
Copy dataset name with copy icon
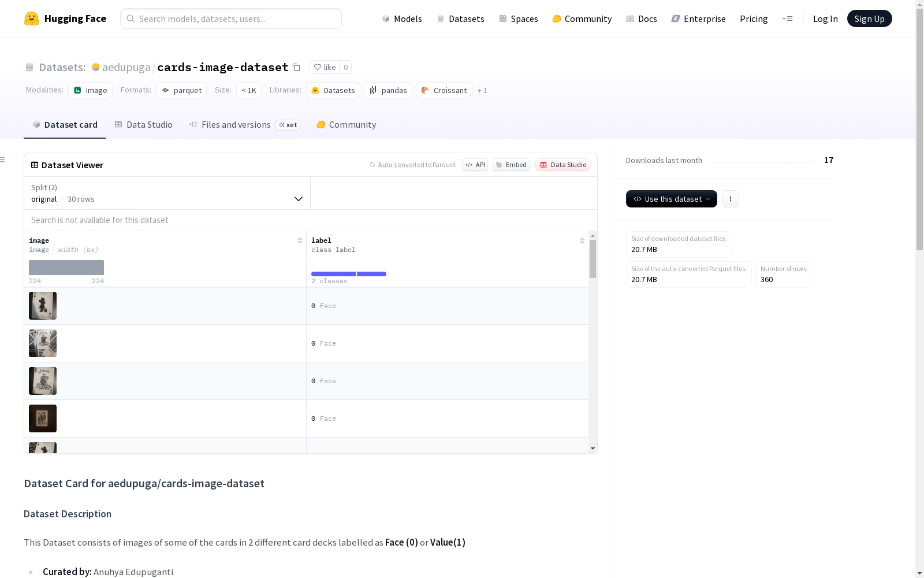296,67
